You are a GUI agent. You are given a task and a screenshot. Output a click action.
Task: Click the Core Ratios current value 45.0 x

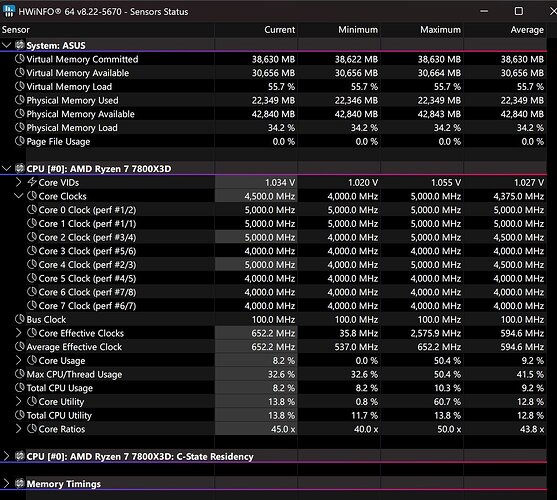coord(283,429)
